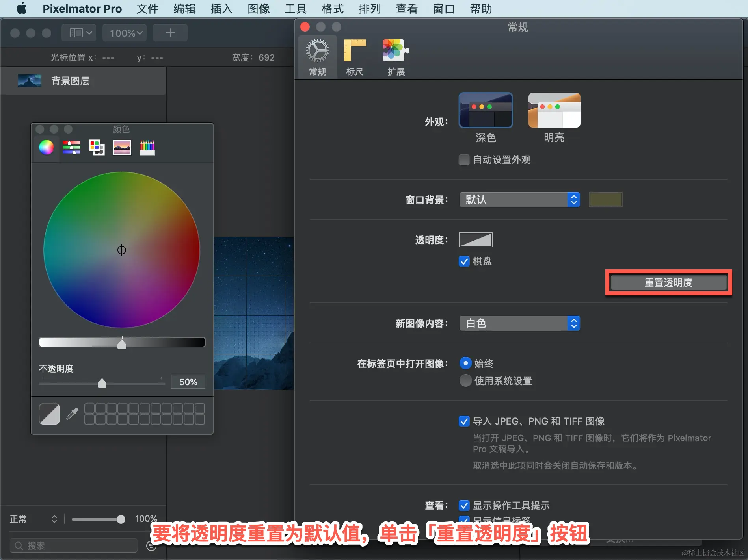Choose the 深色 appearance thumbnail
The image size is (748, 560).
(x=486, y=110)
